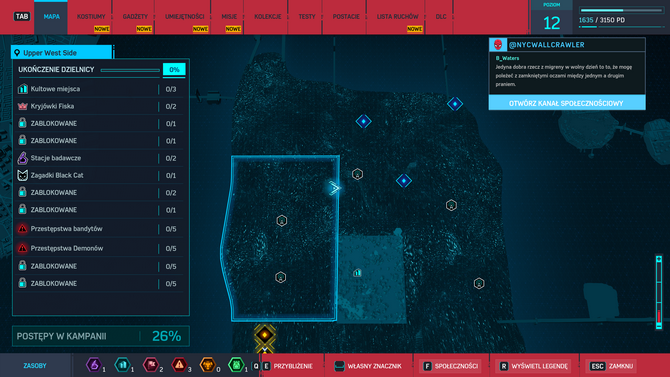Click the Stacje badawcze flask icon

tap(23, 158)
